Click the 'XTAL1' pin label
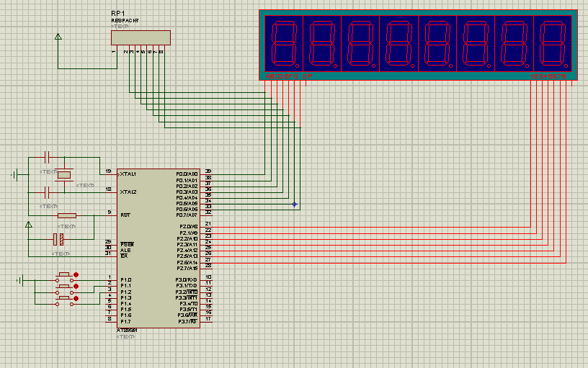This screenshot has width=588, height=368. [128, 174]
